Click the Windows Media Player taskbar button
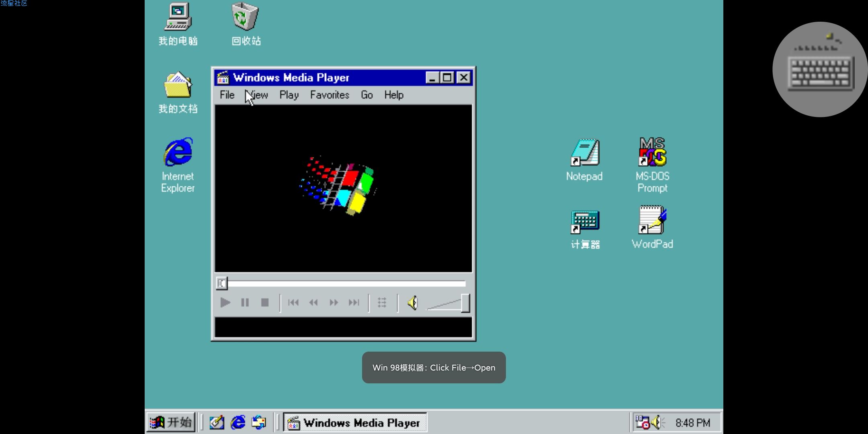The image size is (868, 434). [x=355, y=423]
